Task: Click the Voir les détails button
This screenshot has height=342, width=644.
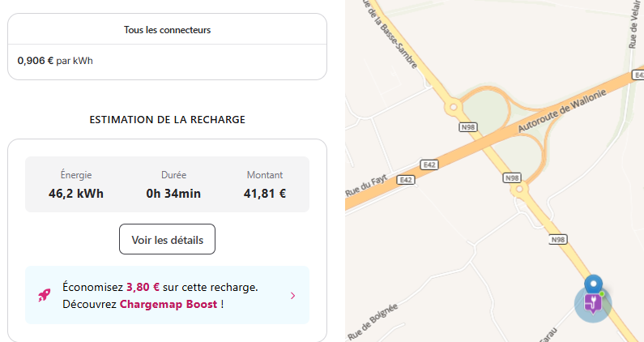Action: (x=167, y=239)
